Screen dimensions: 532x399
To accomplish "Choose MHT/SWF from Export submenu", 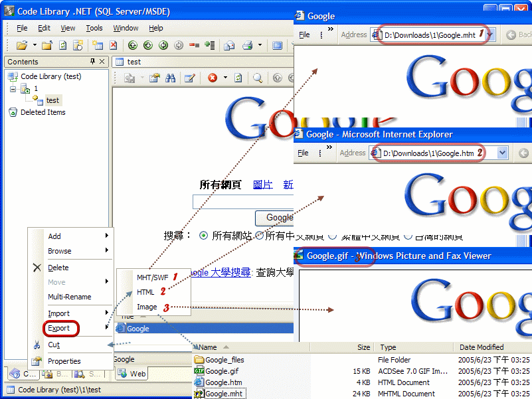I will tap(152, 278).
